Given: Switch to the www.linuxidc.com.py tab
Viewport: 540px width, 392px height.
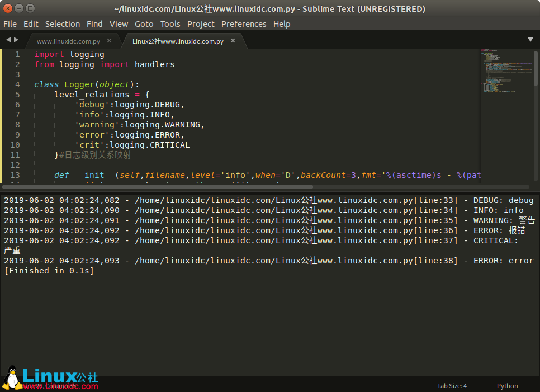Looking at the screenshot, I should [x=68, y=41].
